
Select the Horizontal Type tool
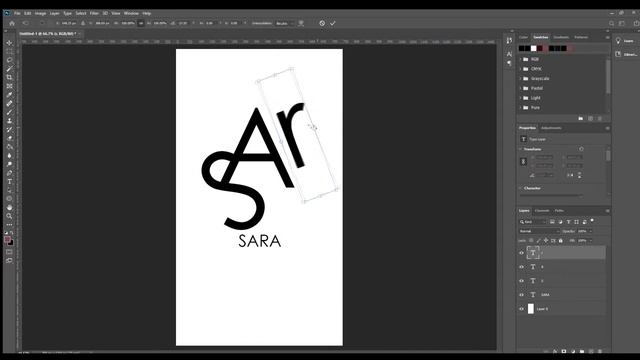pos(9,182)
